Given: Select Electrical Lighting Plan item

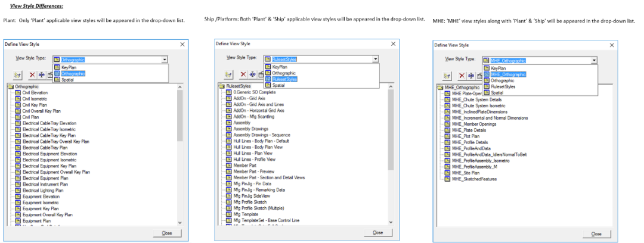Looking at the screenshot, I should click(x=43, y=191).
